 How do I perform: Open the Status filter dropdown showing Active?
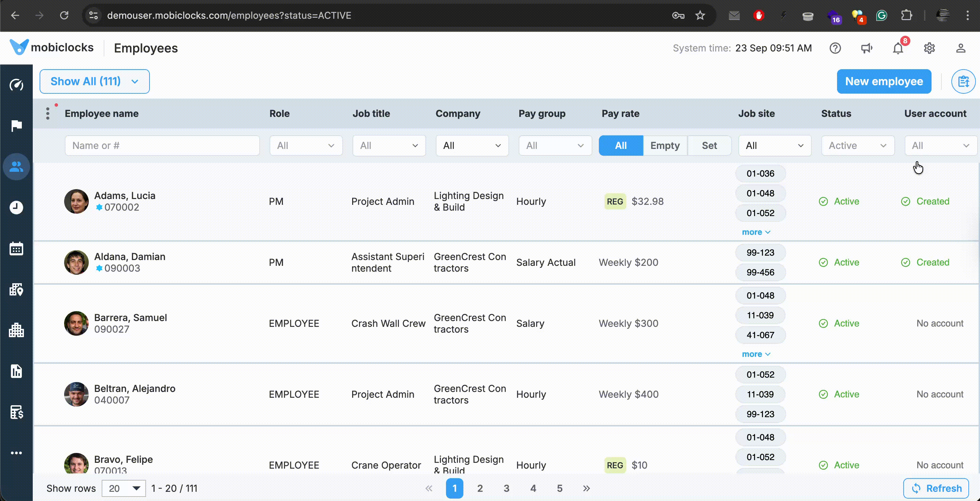[x=857, y=146]
